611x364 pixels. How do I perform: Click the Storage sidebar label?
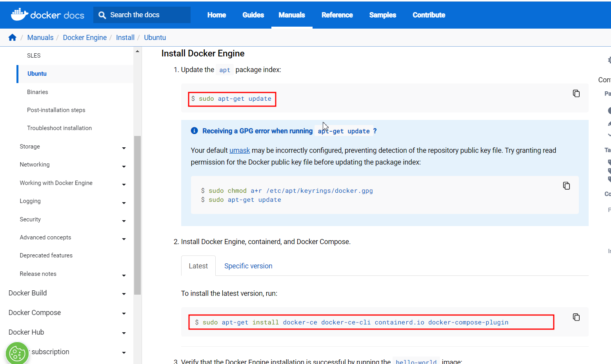pos(30,147)
